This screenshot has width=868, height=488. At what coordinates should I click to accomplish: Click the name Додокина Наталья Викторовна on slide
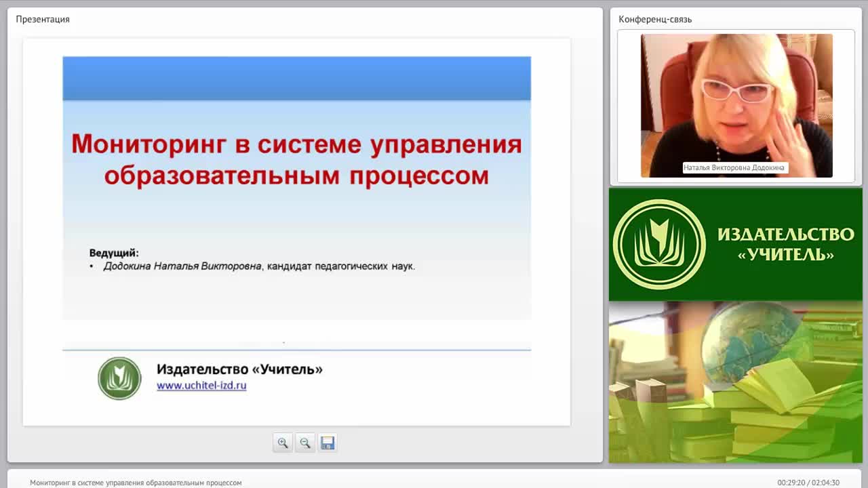[182, 266]
